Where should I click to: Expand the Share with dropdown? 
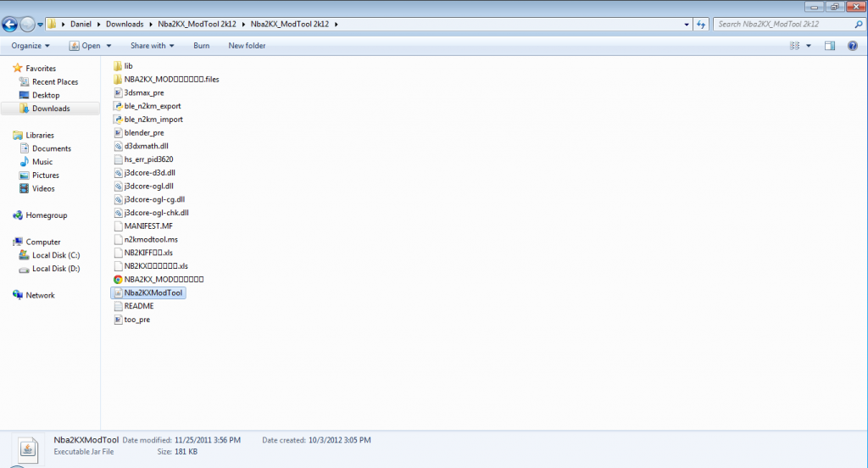(x=152, y=46)
